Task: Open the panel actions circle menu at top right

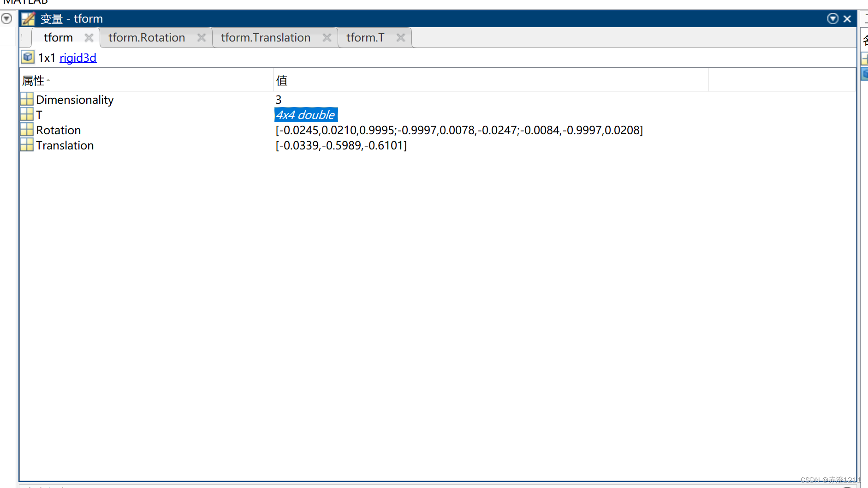Action: pyautogui.click(x=833, y=18)
